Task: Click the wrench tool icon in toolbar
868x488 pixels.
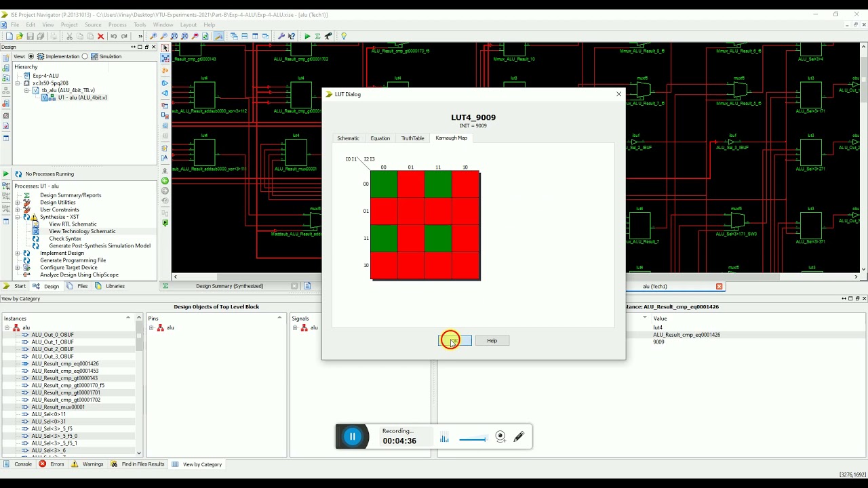Action: point(281,36)
